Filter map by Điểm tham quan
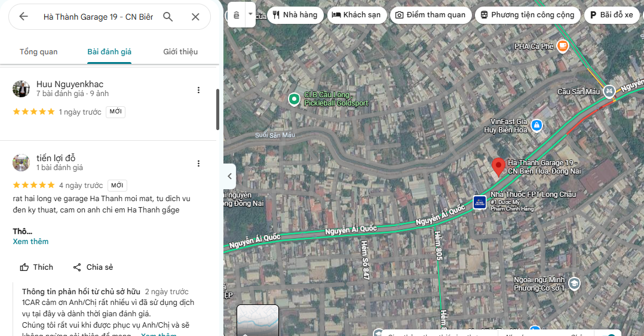 (x=430, y=15)
